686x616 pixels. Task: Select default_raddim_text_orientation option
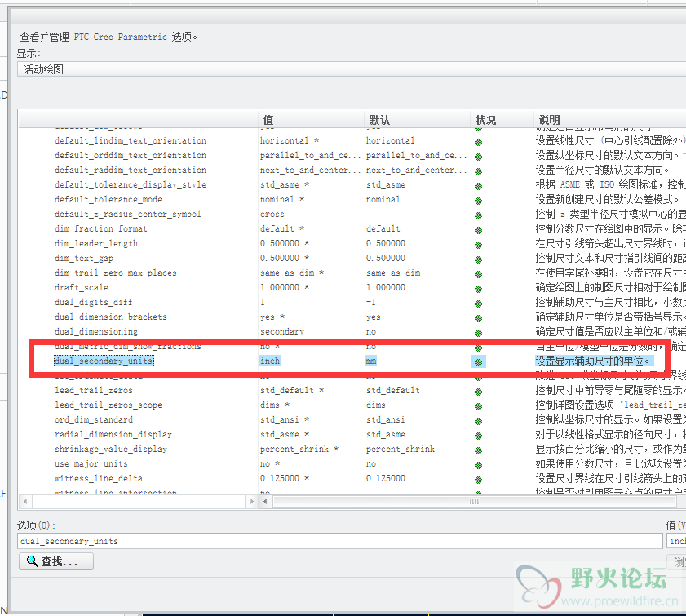tap(131, 170)
